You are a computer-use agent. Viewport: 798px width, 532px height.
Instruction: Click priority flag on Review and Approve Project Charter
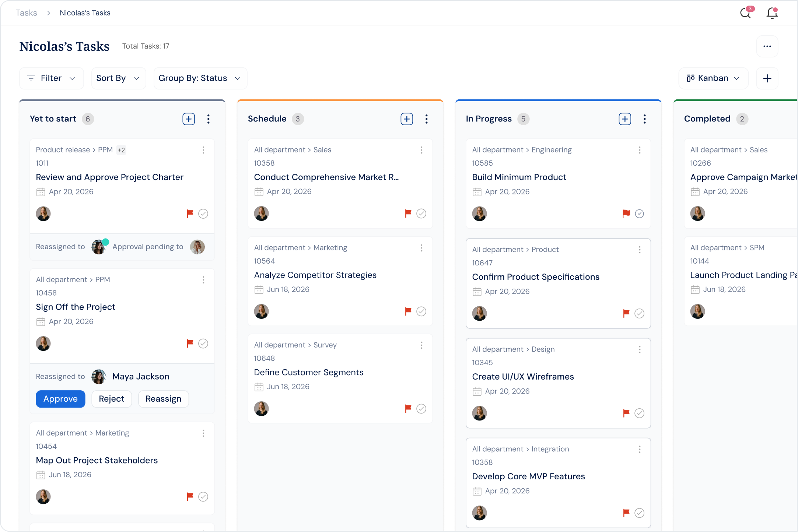click(x=190, y=214)
